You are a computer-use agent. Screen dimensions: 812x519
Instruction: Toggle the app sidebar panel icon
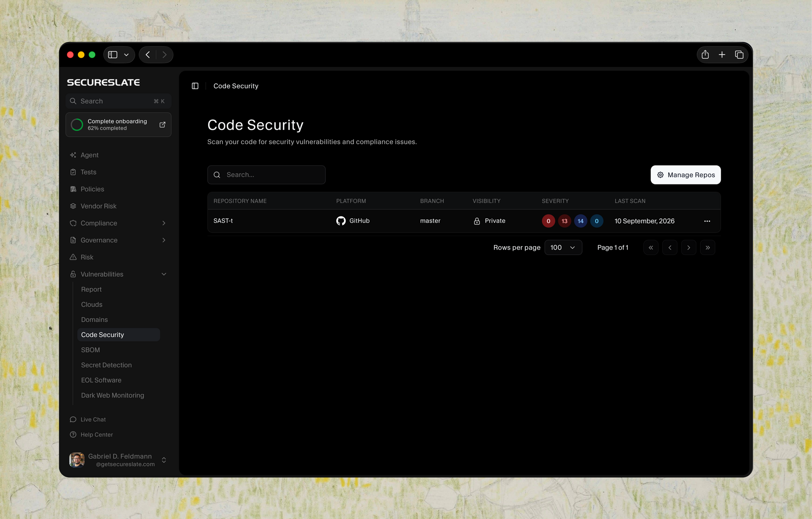[195, 86]
